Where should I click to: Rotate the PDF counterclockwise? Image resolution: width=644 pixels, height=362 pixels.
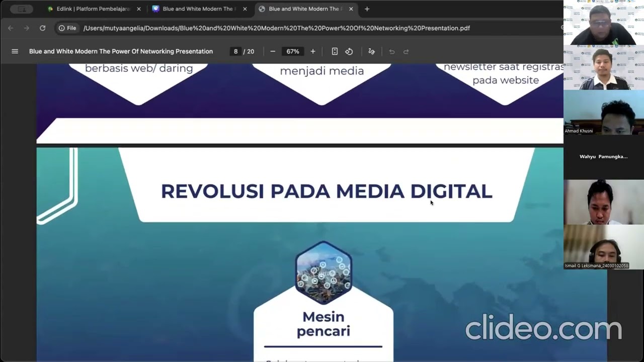pyautogui.click(x=349, y=51)
